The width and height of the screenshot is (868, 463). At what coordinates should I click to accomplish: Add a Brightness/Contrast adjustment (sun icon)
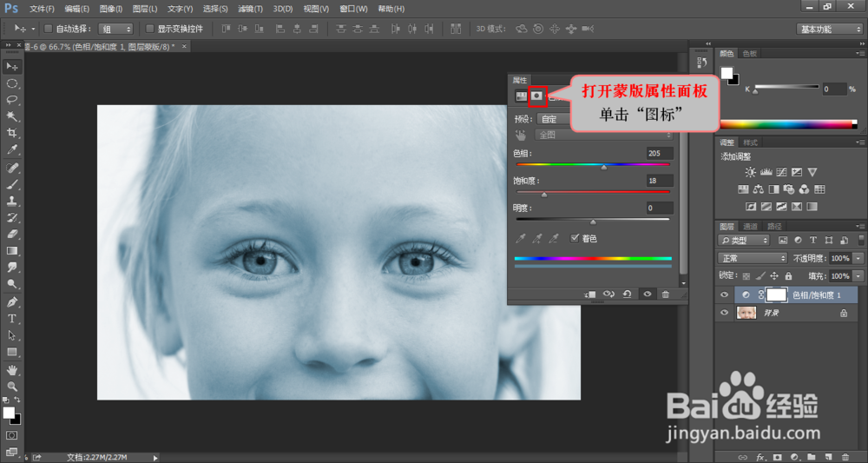(x=751, y=172)
